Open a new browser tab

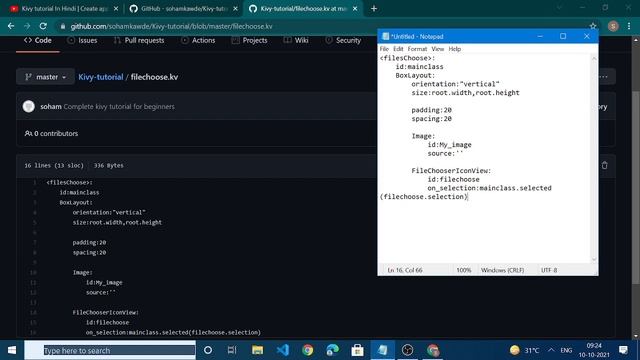click(374, 9)
